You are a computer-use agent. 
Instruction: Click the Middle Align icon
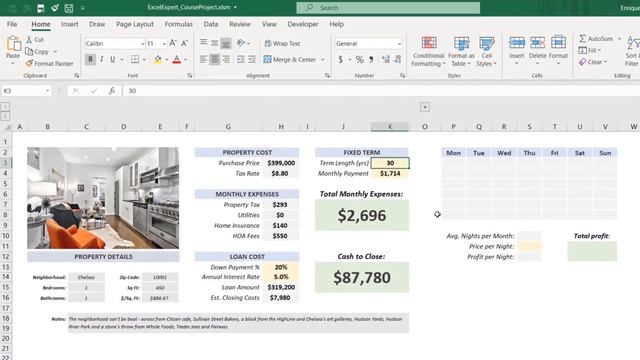pos(214,42)
